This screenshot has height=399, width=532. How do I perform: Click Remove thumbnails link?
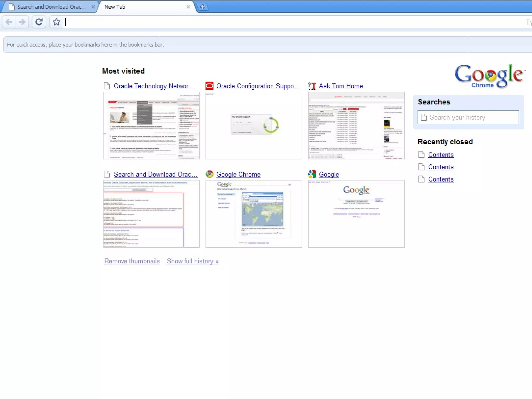(132, 261)
